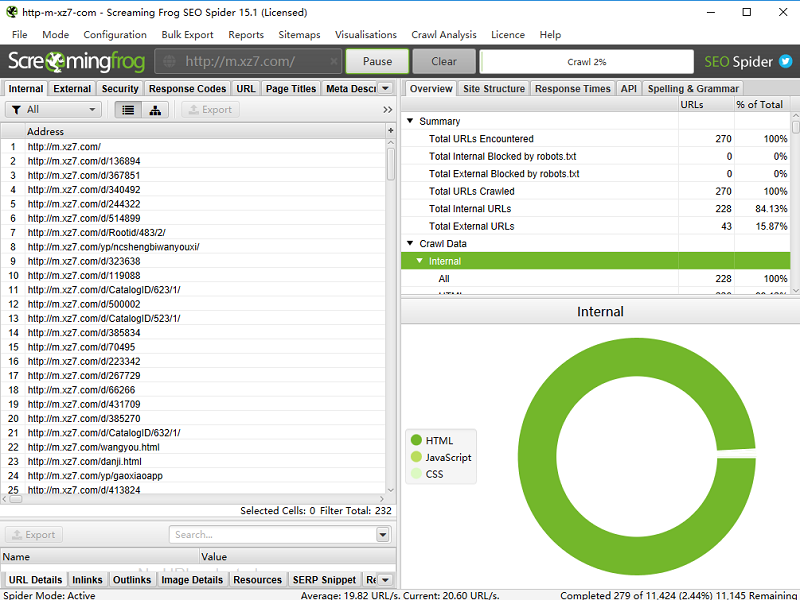Collapse the Internal tree node

tap(419, 261)
